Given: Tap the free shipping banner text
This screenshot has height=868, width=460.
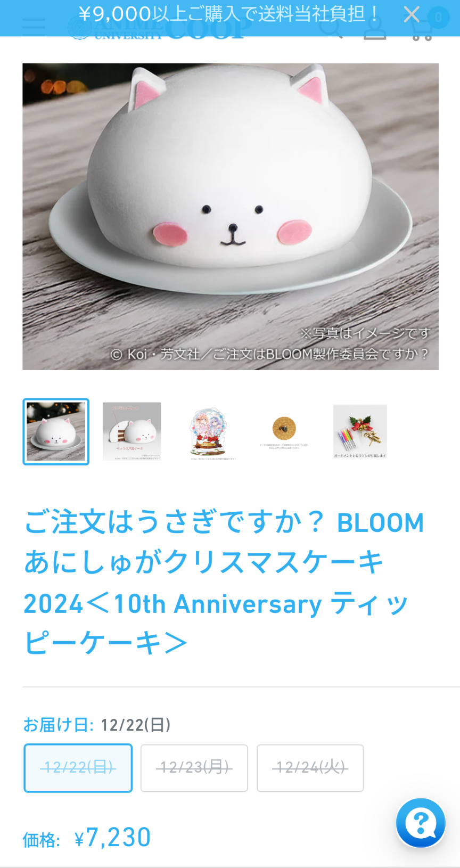Looking at the screenshot, I should click(x=229, y=14).
